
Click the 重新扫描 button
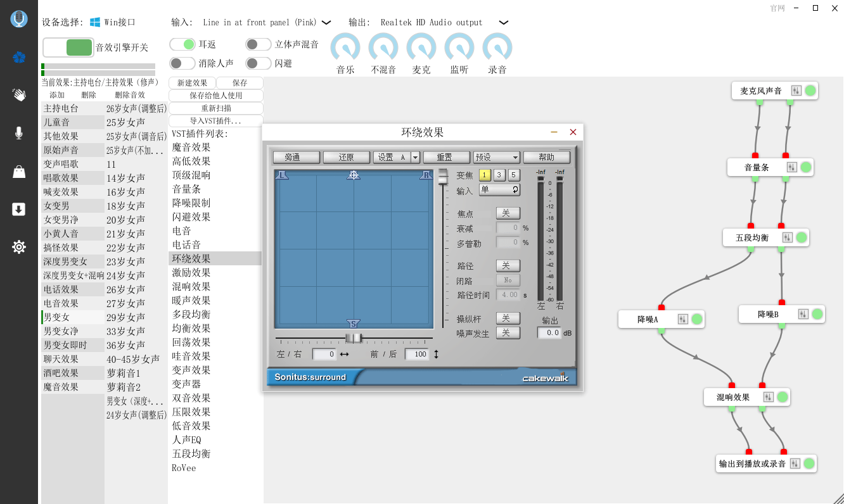click(216, 108)
